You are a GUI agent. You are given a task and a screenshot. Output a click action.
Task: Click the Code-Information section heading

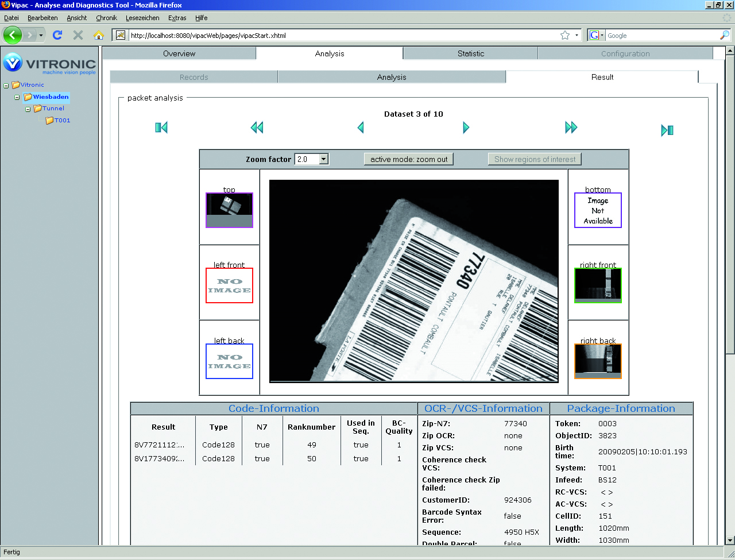click(x=274, y=408)
